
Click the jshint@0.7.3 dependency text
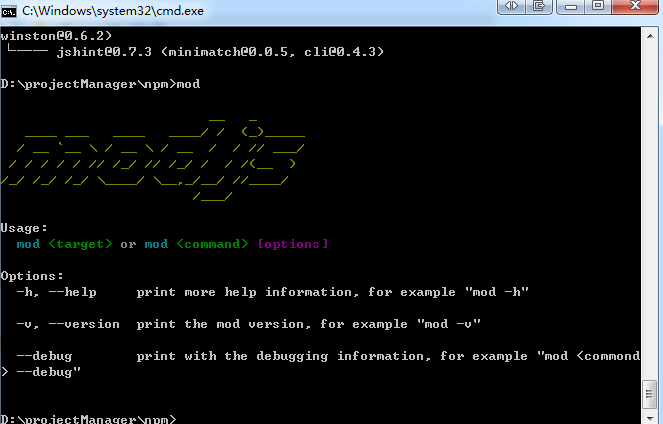coord(104,52)
